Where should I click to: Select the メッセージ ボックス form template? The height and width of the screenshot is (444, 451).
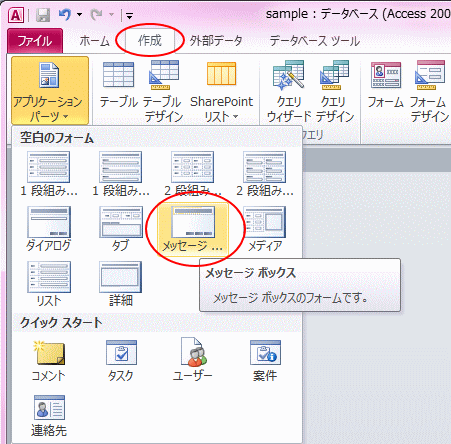(x=192, y=230)
